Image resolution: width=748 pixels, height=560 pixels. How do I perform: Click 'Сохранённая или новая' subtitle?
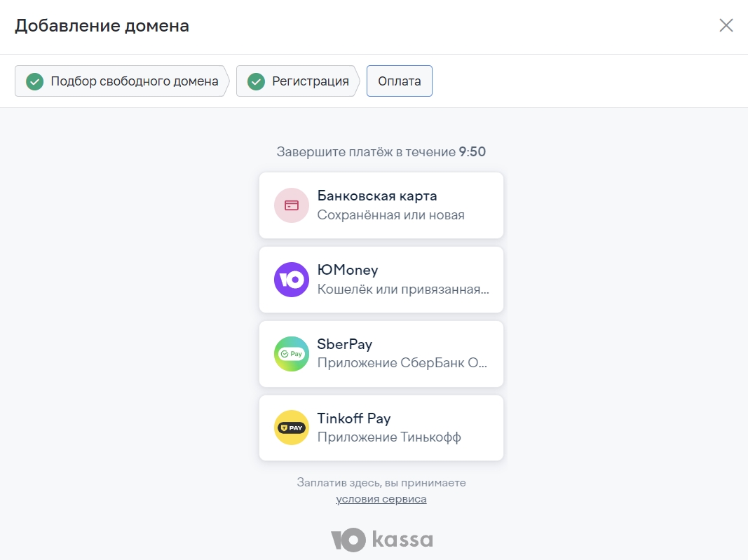click(x=390, y=215)
